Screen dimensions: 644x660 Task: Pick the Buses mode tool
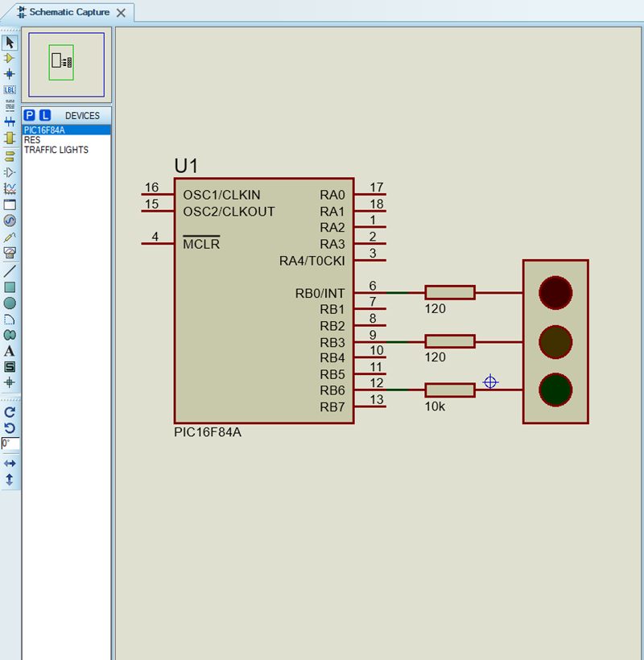coord(10,122)
